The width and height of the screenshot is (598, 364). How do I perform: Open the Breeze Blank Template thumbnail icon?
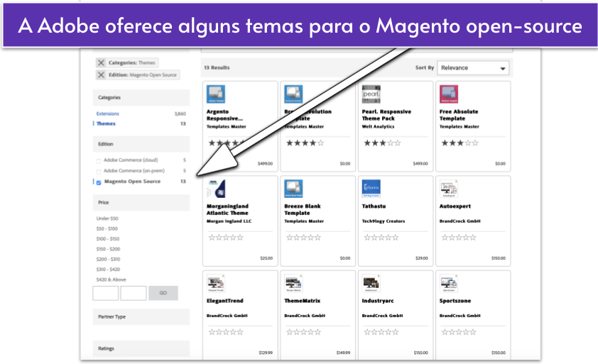tap(293, 189)
